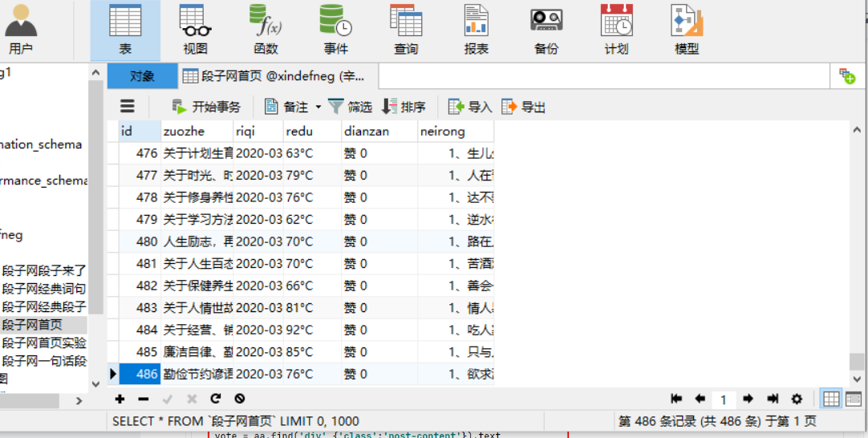
Task: Click the 备注 (Memo) button
Action: pyautogui.click(x=286, y=107)
